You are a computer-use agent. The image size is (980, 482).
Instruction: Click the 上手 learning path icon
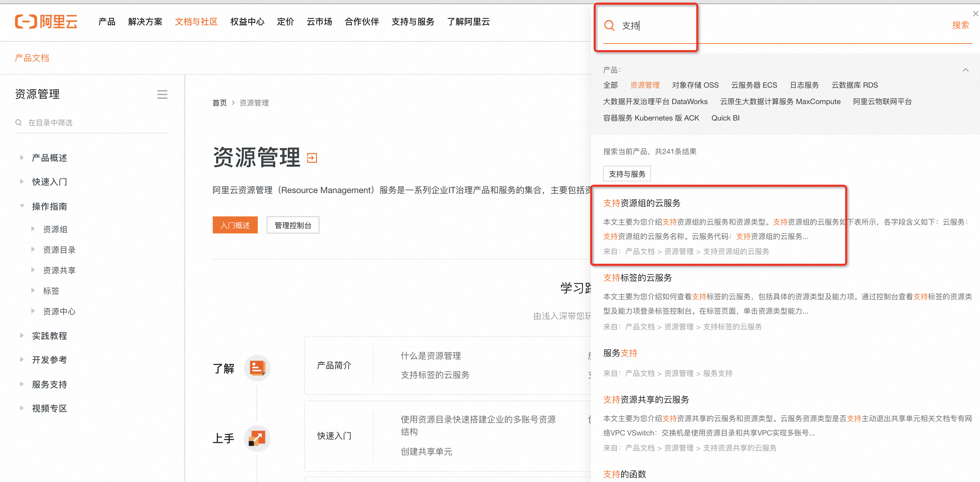click(257, 438)
